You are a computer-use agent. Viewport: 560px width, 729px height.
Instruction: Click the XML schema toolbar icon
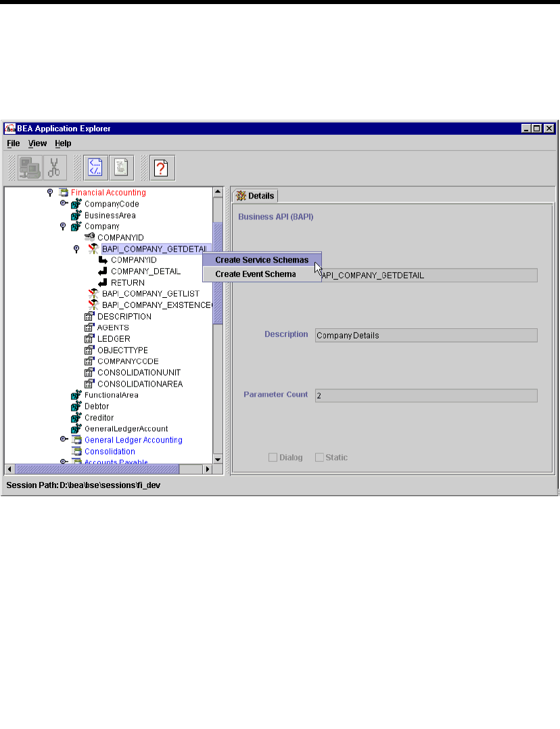coord(96,168)
